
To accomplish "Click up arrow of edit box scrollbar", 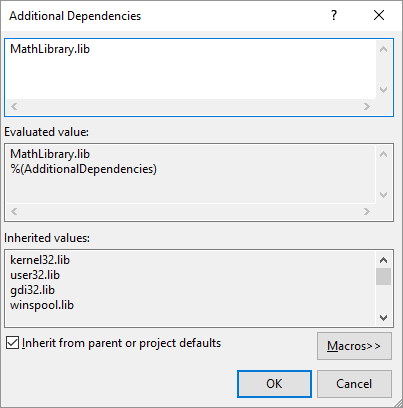I will pos(383,49).
